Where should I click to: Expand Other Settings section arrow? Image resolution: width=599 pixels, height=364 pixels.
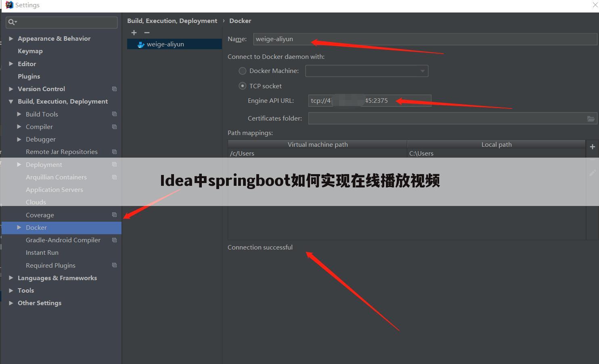tap(11, 303)
